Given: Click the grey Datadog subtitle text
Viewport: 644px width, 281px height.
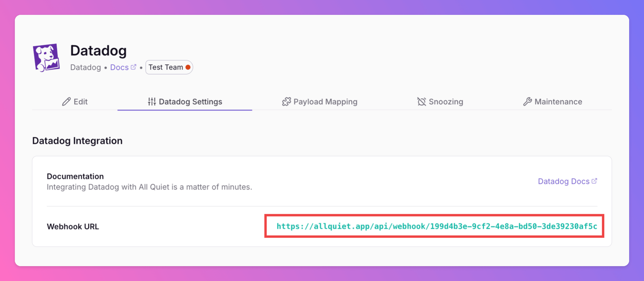Looking at the screenshot, I should (x=85, y=67).
